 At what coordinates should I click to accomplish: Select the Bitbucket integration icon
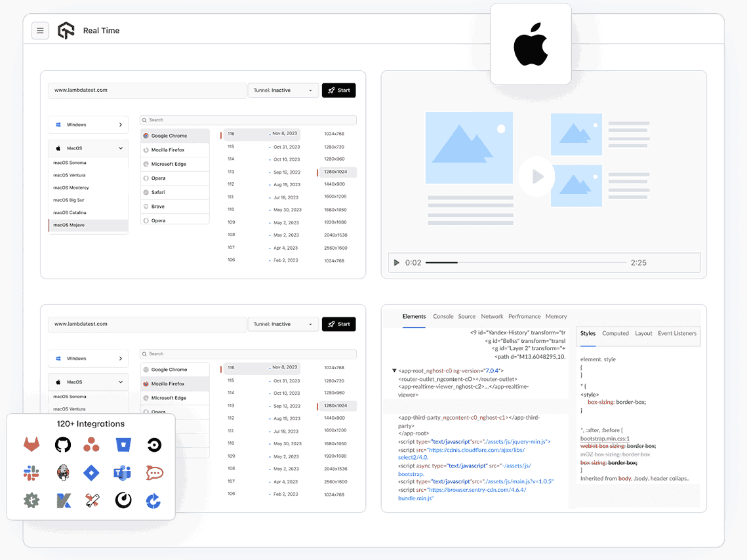(x=123, y=445)
